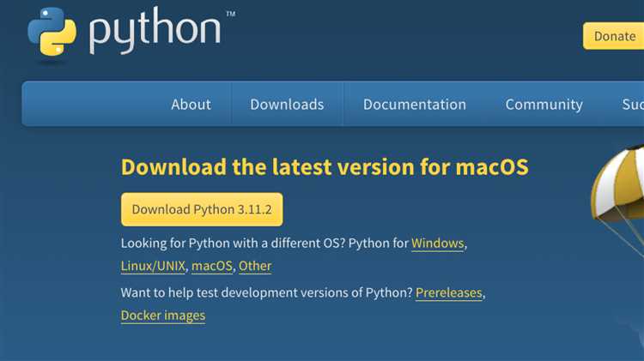
Task: Click the parachute illustration
Action: pos(617,200)
